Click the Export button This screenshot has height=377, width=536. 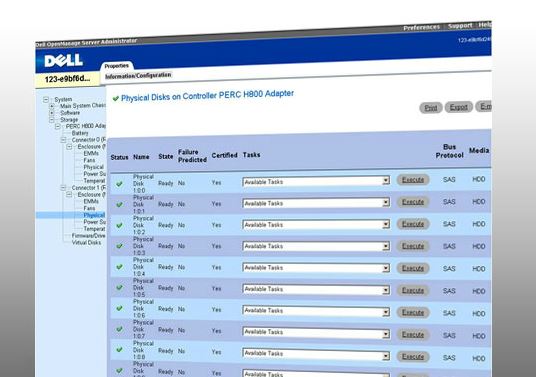point(459,107)
